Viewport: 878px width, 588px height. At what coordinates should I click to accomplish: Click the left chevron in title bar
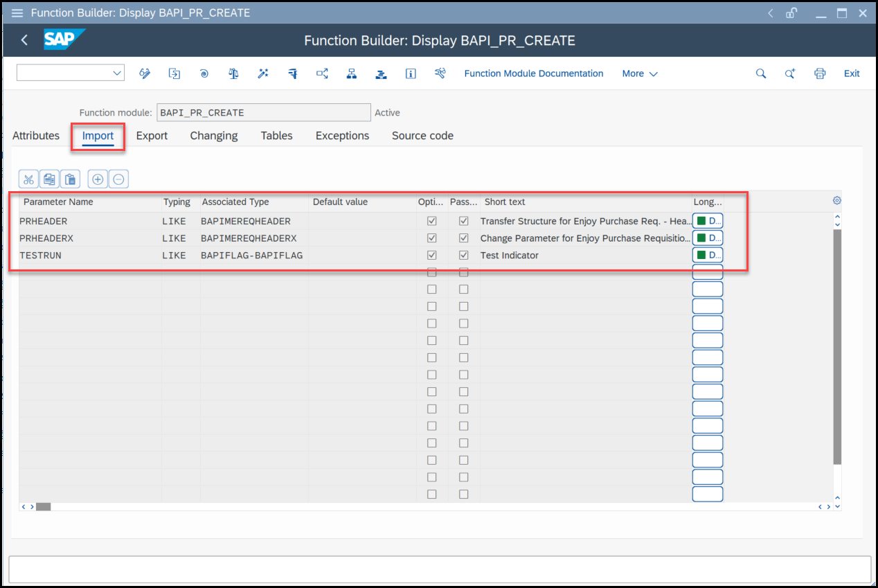pyautogui.click(x=771, y=13)
